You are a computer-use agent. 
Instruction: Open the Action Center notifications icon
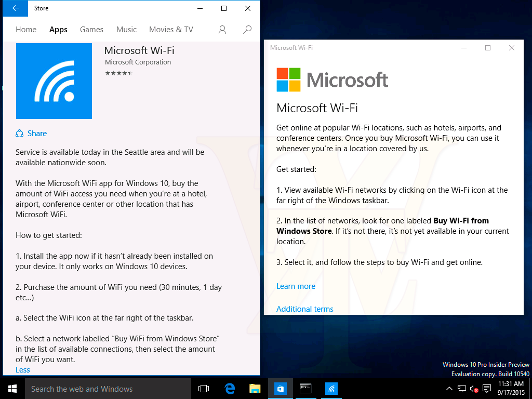487,389
